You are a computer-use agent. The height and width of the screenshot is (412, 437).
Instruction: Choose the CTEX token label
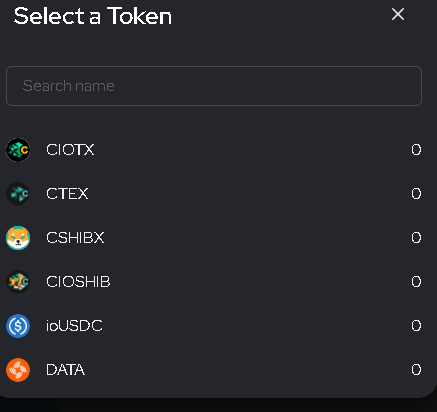coord(67,194)
